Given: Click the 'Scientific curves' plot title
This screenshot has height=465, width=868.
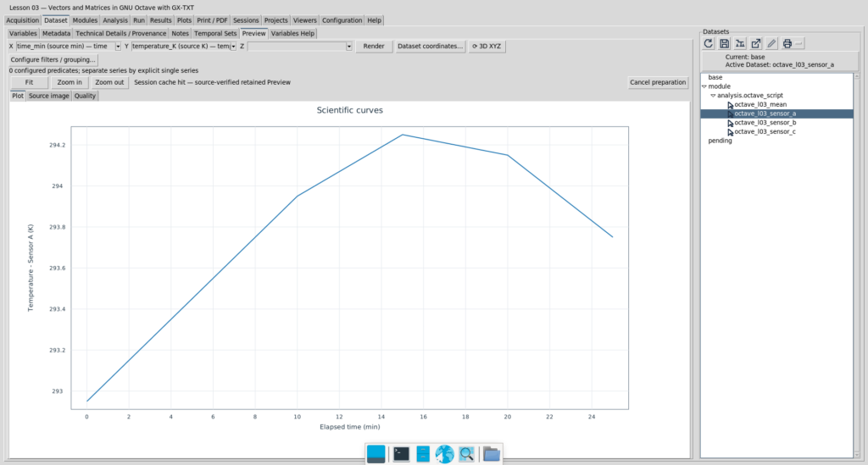Looking at the screenshot, I should pyautogui.click(x=349, y=110).
